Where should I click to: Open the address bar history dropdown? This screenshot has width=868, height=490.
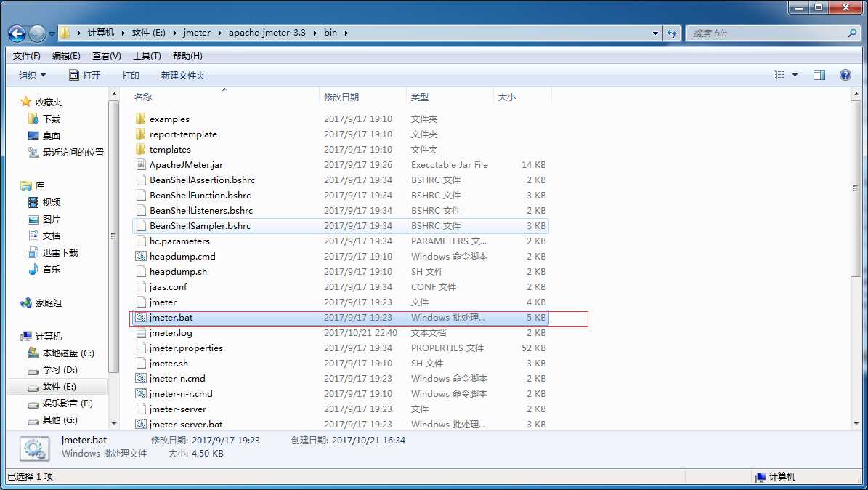[x=655, y=33]
